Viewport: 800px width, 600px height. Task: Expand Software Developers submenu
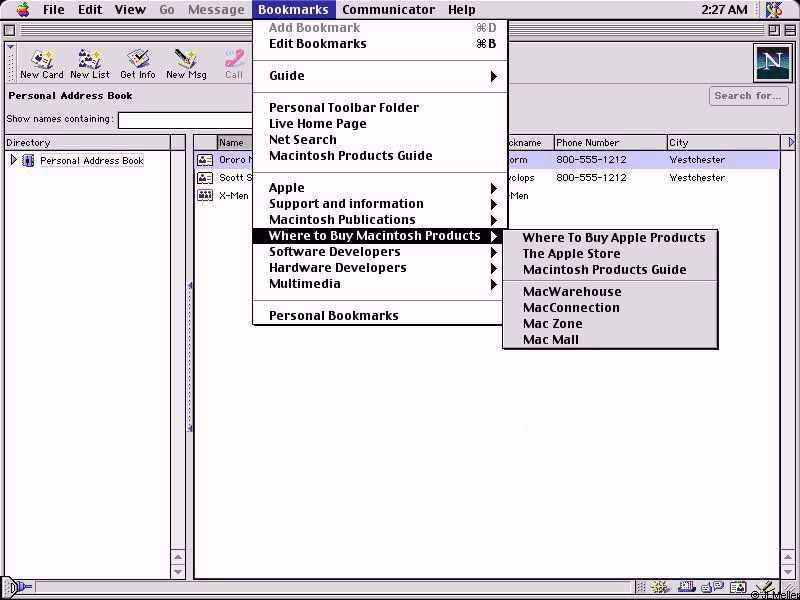pos(493,253)
